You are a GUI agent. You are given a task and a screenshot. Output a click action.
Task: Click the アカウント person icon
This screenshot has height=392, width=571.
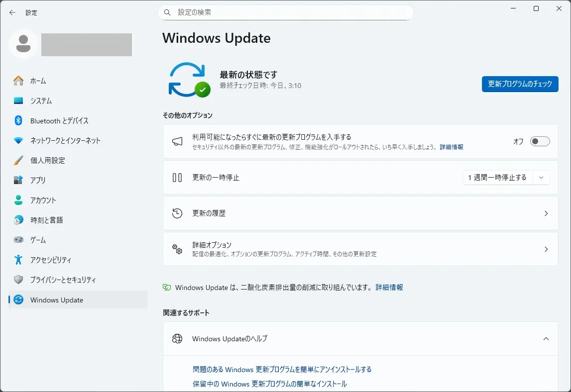pos(18,200)
